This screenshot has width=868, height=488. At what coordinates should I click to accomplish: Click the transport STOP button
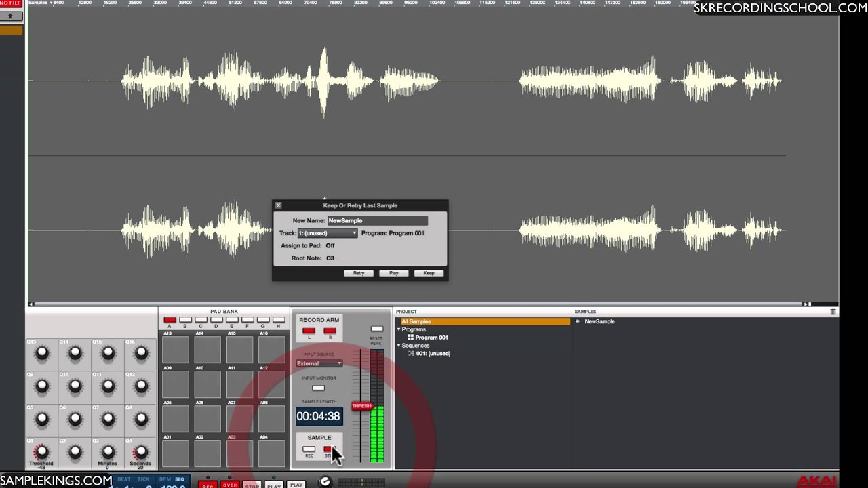(252, 485)
